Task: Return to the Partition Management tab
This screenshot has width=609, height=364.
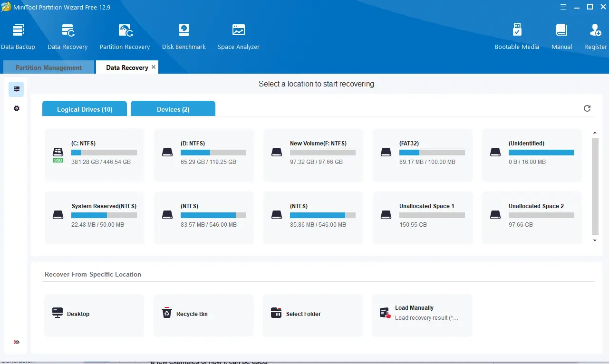Action: 48,67
